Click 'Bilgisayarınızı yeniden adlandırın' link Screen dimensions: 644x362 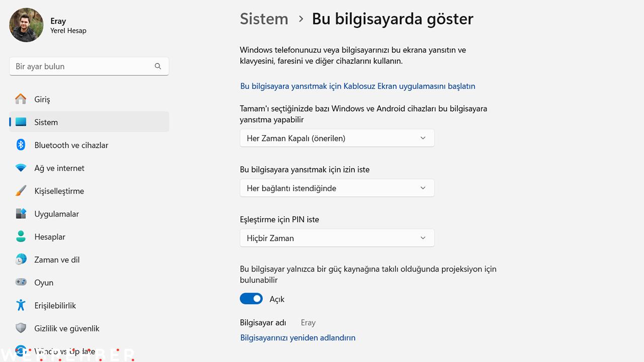298,337
